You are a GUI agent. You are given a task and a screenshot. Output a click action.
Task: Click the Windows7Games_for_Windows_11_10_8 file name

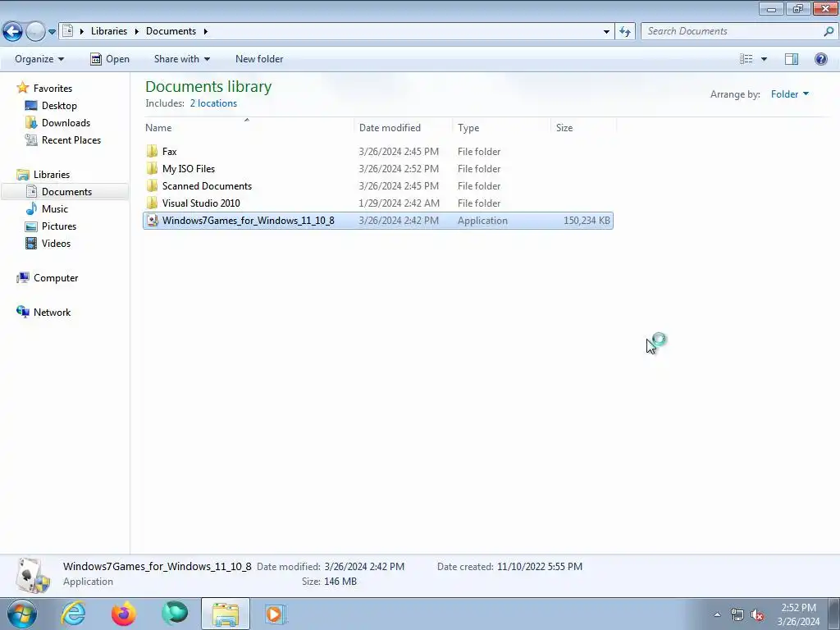[248, 220]
